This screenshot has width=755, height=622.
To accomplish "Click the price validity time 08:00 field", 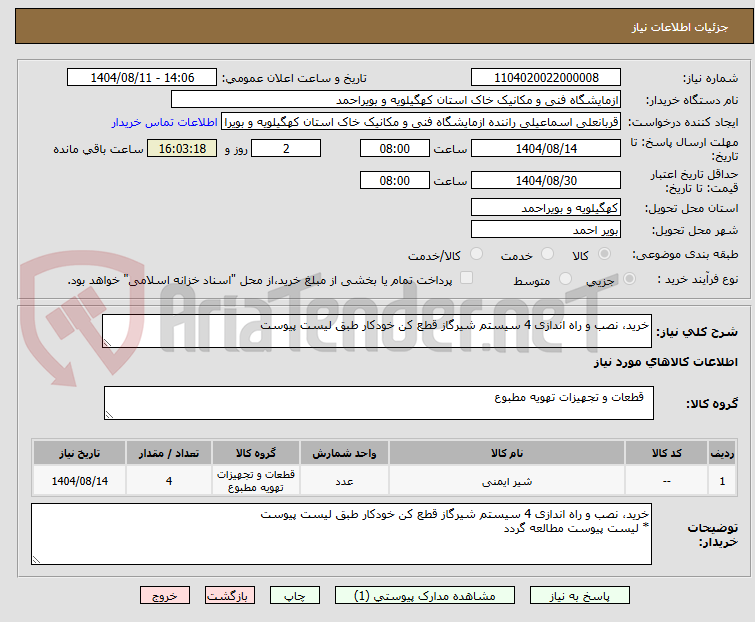I will pyautogui.click(x=395, y=181).
